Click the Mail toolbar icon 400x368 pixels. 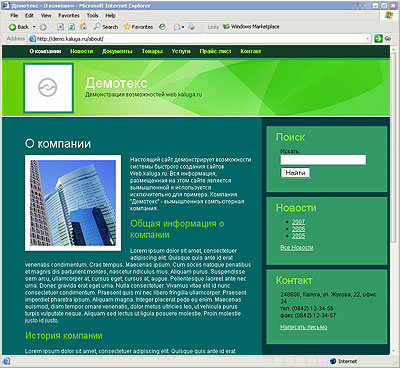pos(177,27)
